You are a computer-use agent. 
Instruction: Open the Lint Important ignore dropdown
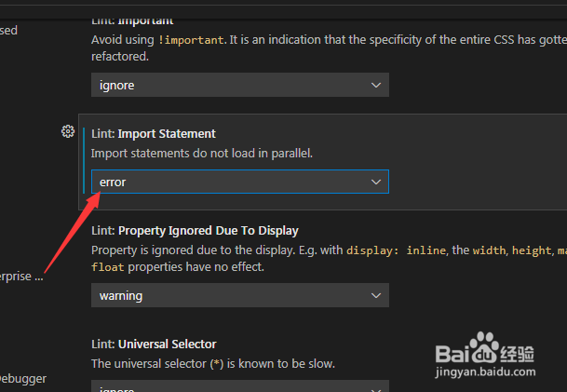pyautogui.click(x=239, y=85)
